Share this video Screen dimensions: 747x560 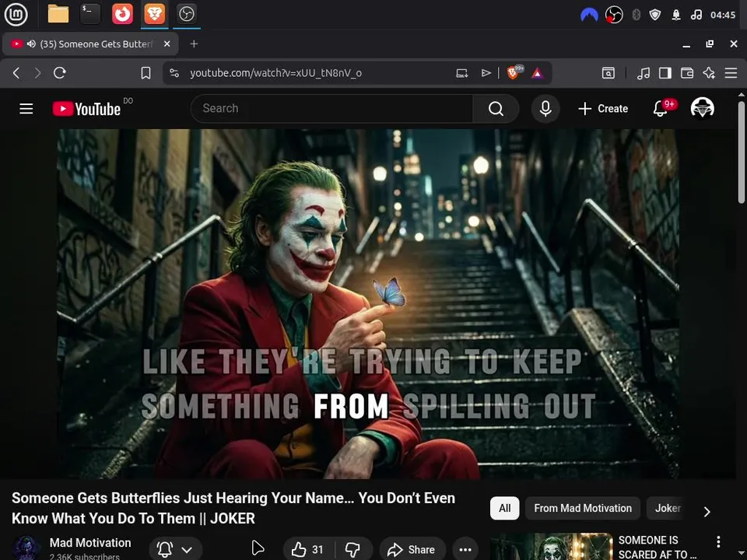(412, 550)
